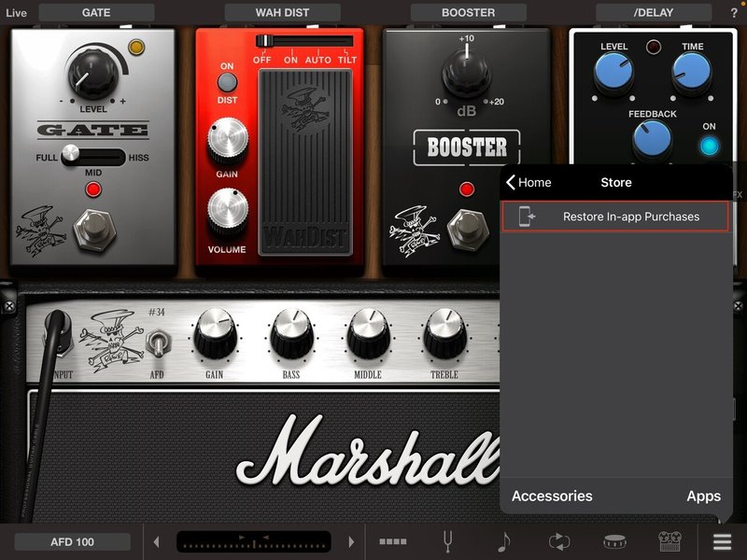This screenshot has width=747, height=560.
Task: Flip the AFD switch on amp
Action: (157, 343)
